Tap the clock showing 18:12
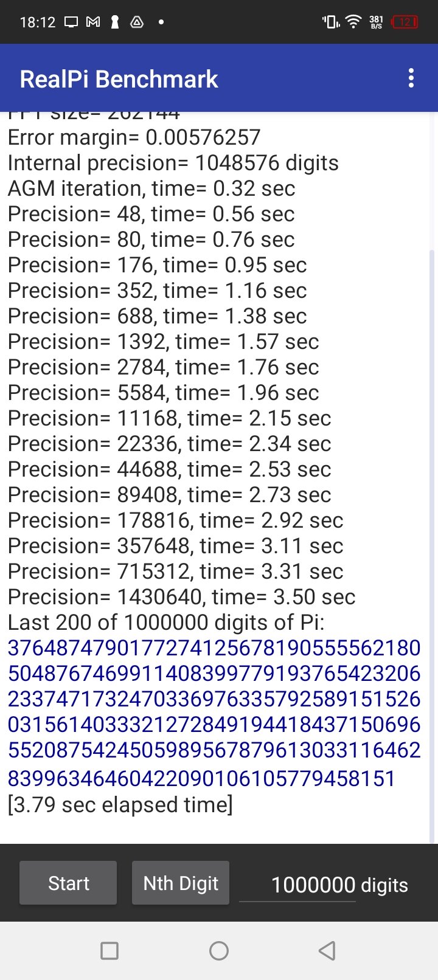The width and height of the screenshot is (438, 980). point(38,22)
